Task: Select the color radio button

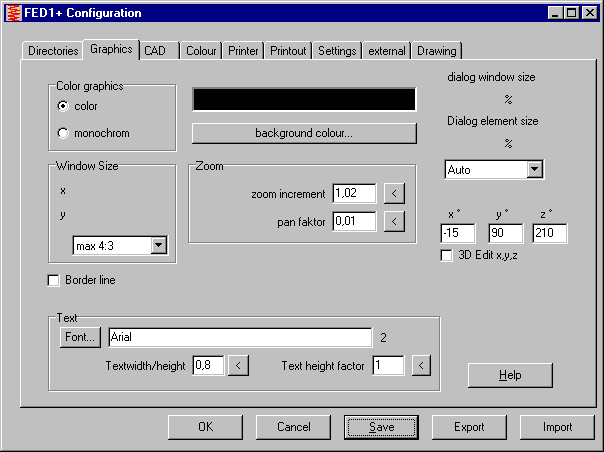Action: pyautogui.click(x=64, y=106)
